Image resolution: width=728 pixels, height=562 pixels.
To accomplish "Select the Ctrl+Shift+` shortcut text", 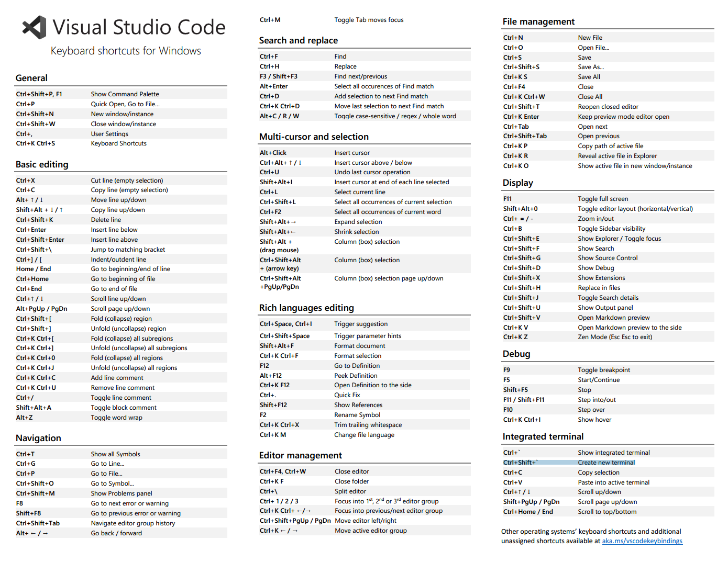I will point(520,463).
